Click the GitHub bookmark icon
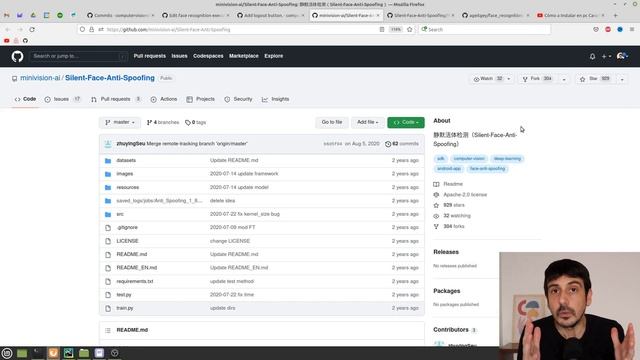This screenshot has height=360, width=640. [25, 40]
